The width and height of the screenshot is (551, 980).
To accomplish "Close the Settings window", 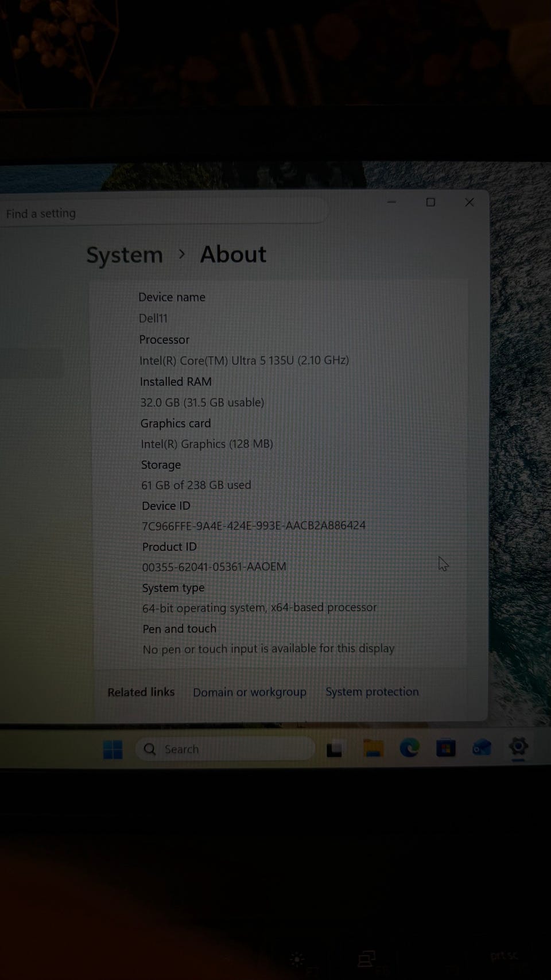I will (x=469, y=202).
